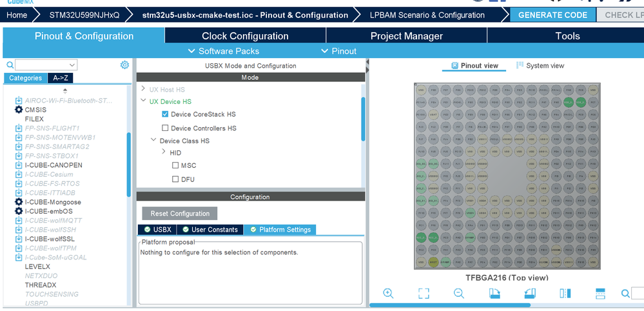The width and height of the screenshot is (644, 311).
Task: Rotate the chip counter-clockwise
Action: click(x=530, y=293)
